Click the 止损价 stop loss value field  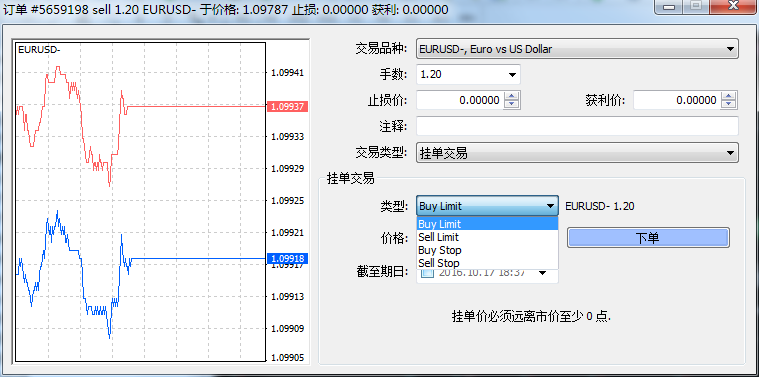[460, 101]
